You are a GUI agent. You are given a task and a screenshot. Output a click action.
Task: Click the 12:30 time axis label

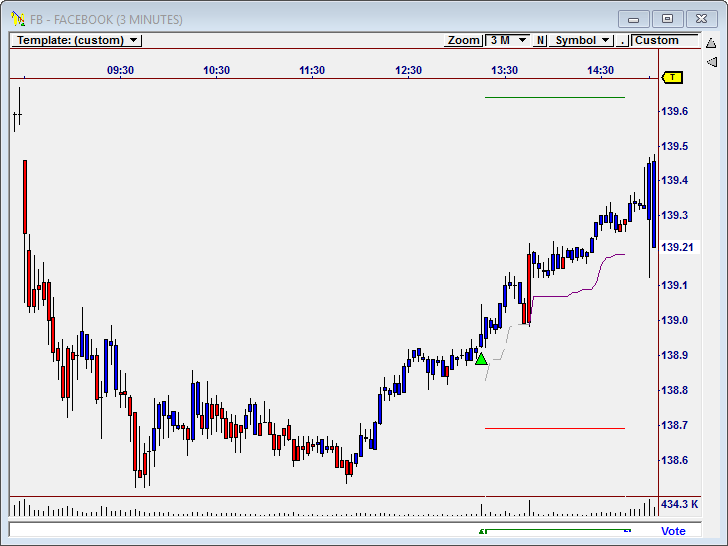pos(409,70)
